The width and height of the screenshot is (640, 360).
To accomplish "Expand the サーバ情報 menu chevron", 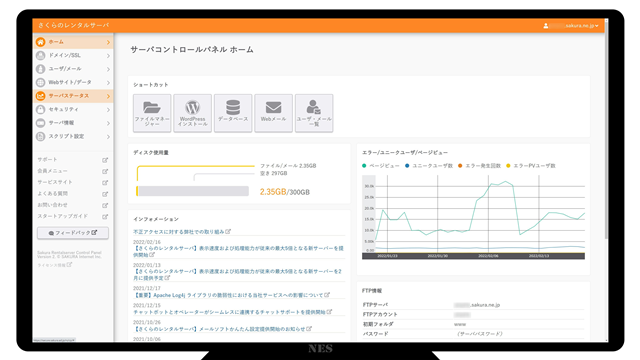I will [108, 123].
